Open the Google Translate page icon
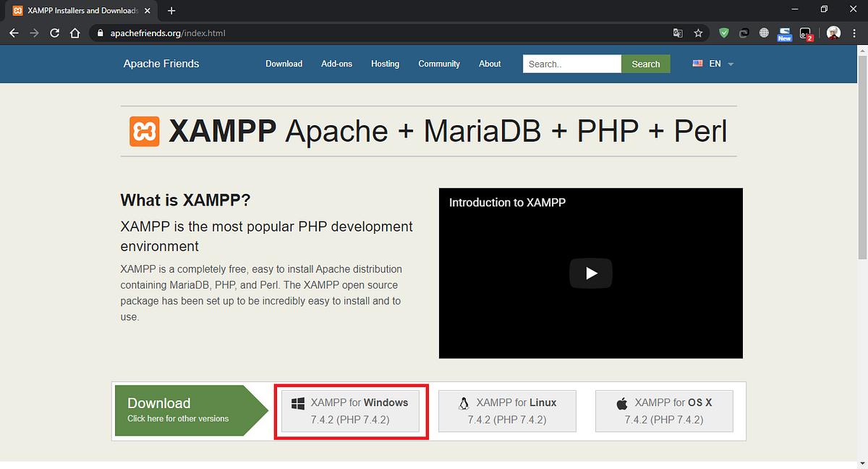Screen dimensions: 868x469 tap(678, 33)
